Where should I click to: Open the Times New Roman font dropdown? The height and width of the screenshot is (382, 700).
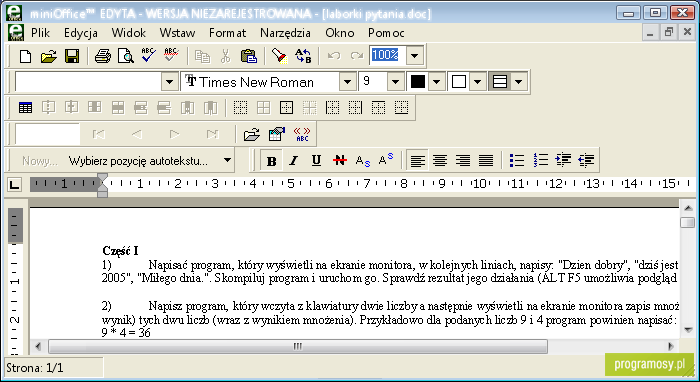[347, 82]
